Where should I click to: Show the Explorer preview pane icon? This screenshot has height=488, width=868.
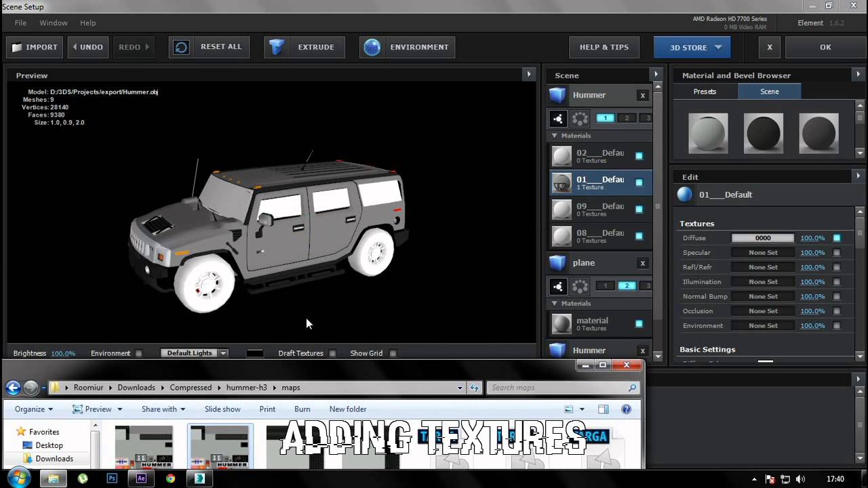pos(604,409)
